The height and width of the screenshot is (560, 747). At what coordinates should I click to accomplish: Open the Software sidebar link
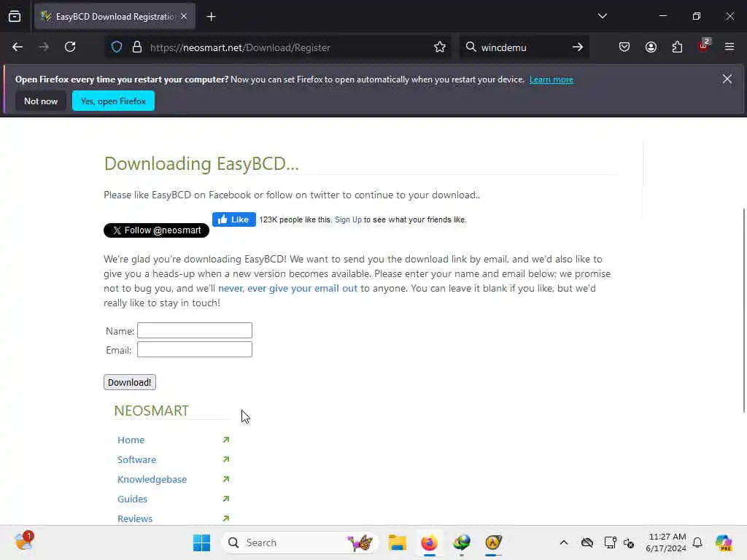[x=136, y=459]
